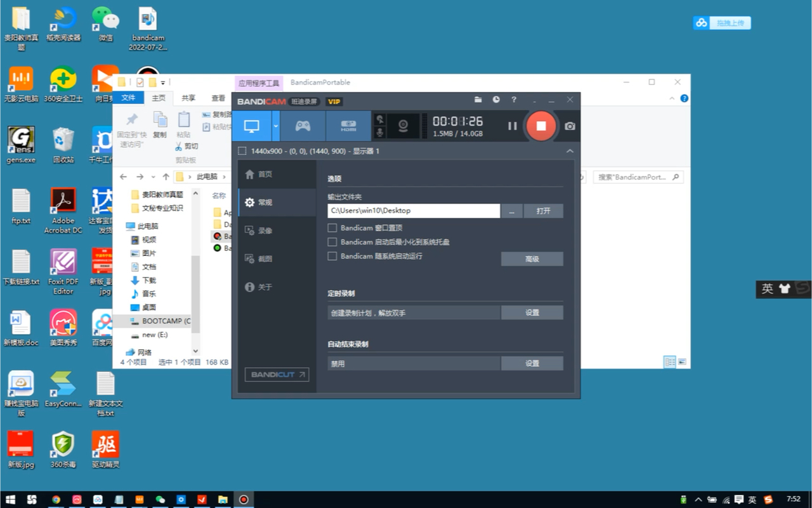Open Chrome from the taskbar
This screenshot has height=508, width=812.
56,500
